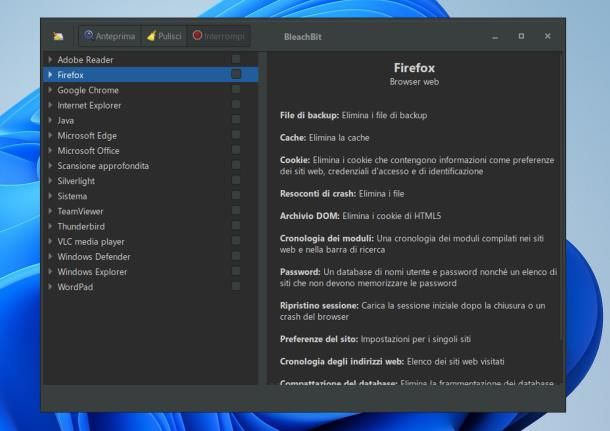This screenshot has height=431, width=610.
Task: Select the Internet Explorer row
Action: [151, 105]
